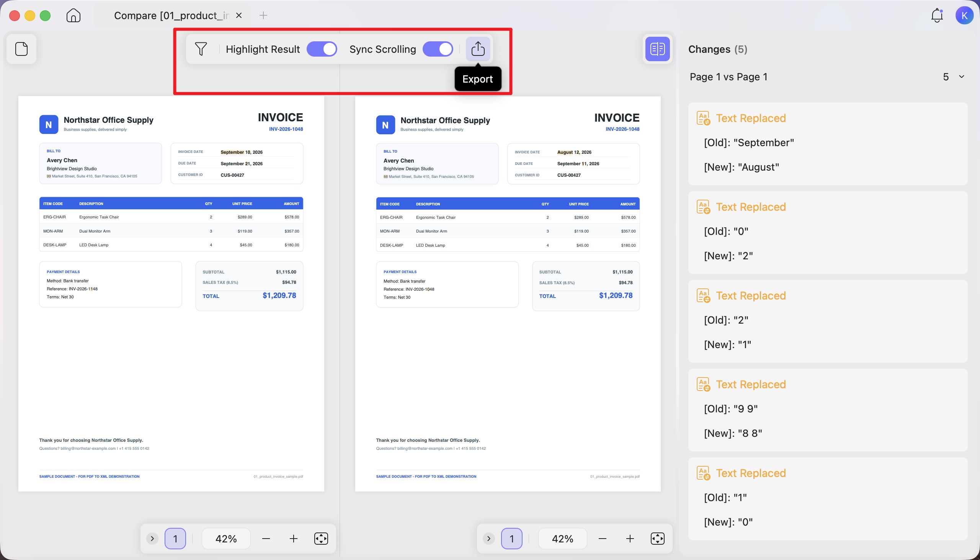Close the Compare tab

(239, 15)
